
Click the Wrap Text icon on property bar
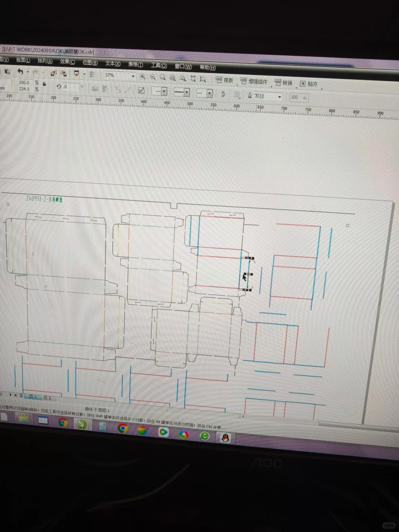point(237,95)
